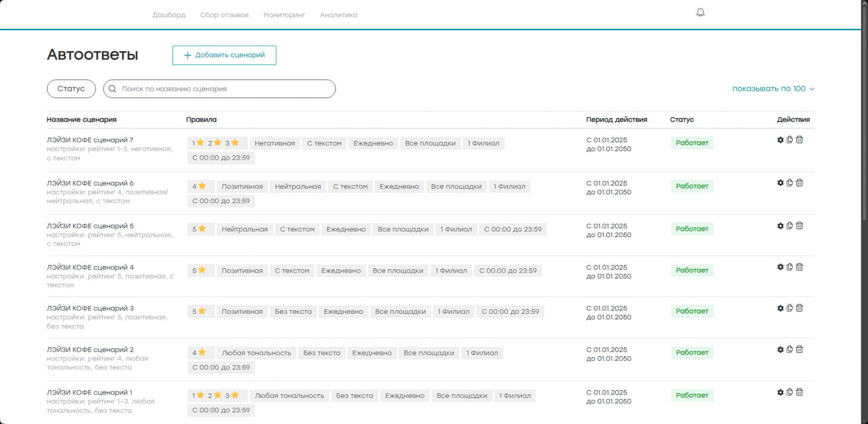Delete ЛЭЙЗИ КОФЕ сценарий 2 via trash icon
The image size is (868, 424).
coord(800,349)
